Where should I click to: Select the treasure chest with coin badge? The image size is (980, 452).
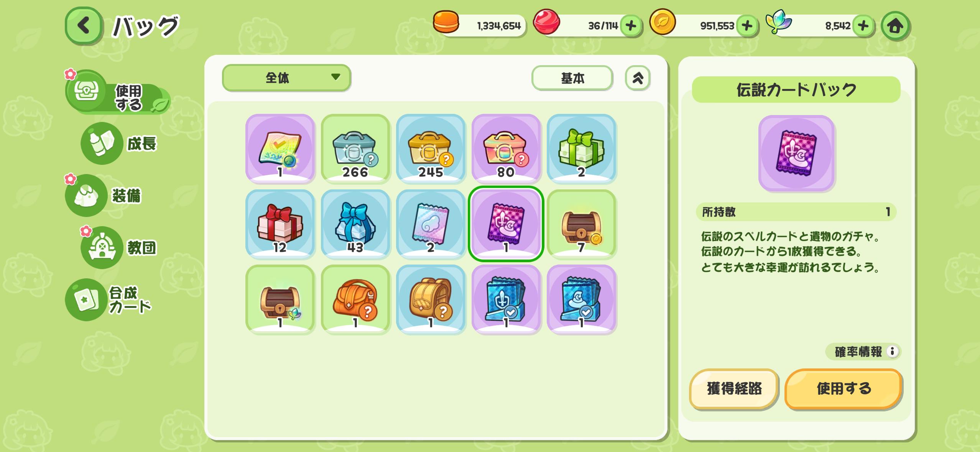pyautogui.click(x=581, y=224)
